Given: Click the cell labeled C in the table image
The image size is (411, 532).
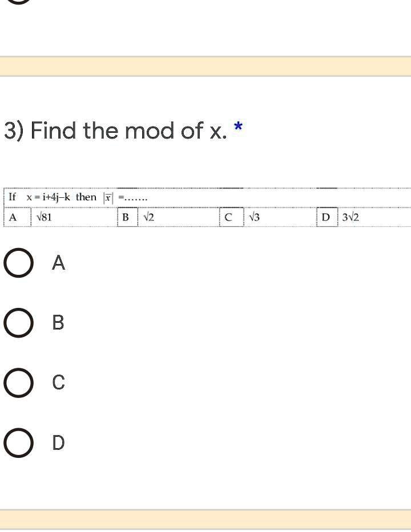Looking at the screenshot, I should 229,217.
